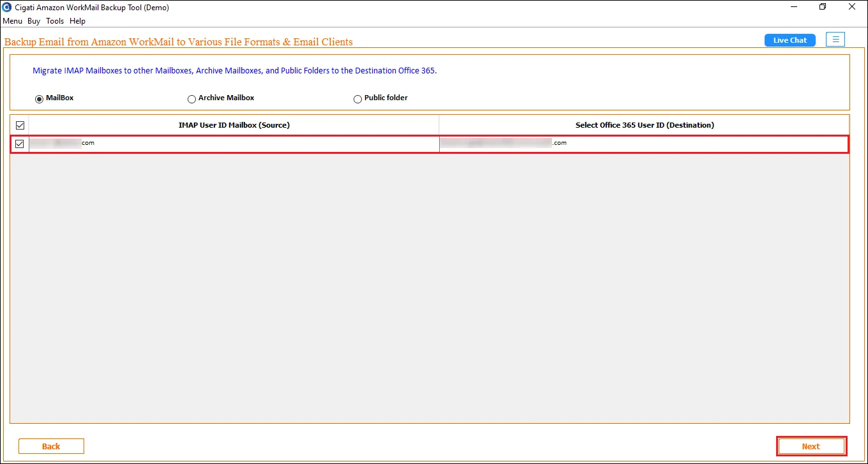Image resolution: width=868 pixels, height=464 pixels.
Task: Click the Backup Email from Amazon WorkMail heading
Action: pyautogui.click(x=179, y=42)
